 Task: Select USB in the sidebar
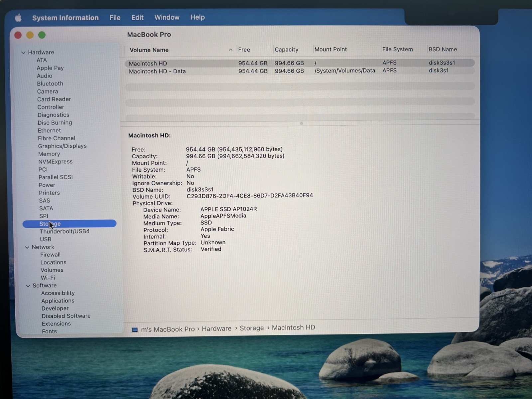(46, 239)
